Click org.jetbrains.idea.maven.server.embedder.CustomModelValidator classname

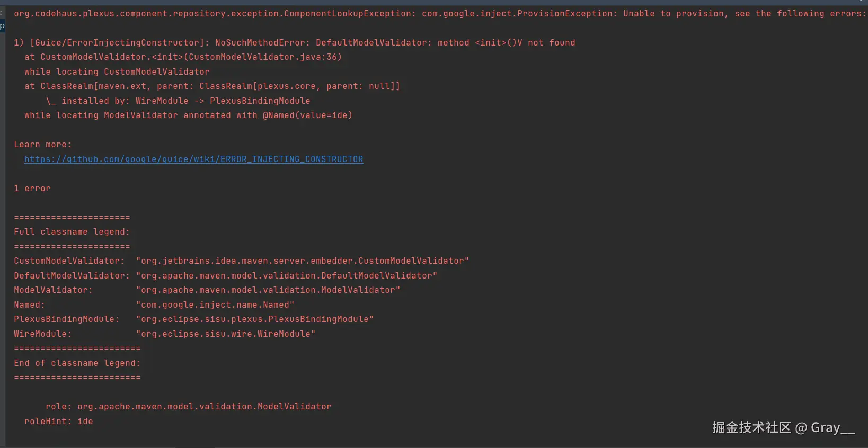click(x=302, y=261)
